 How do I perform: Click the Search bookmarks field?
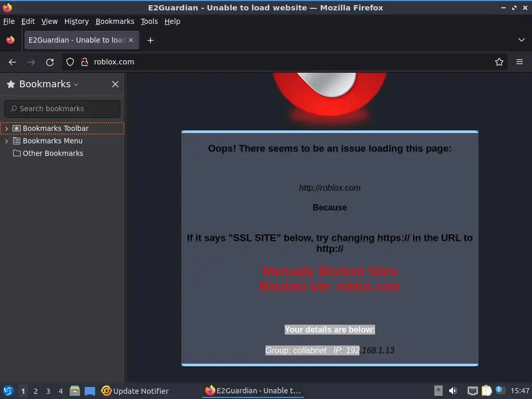62,109
